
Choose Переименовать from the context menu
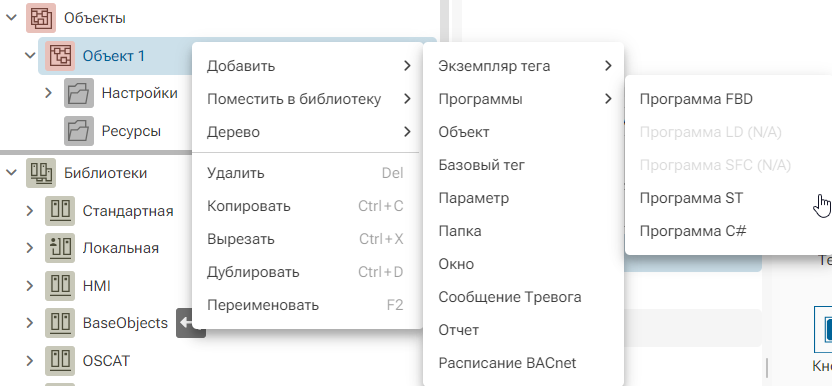(308, 305)
